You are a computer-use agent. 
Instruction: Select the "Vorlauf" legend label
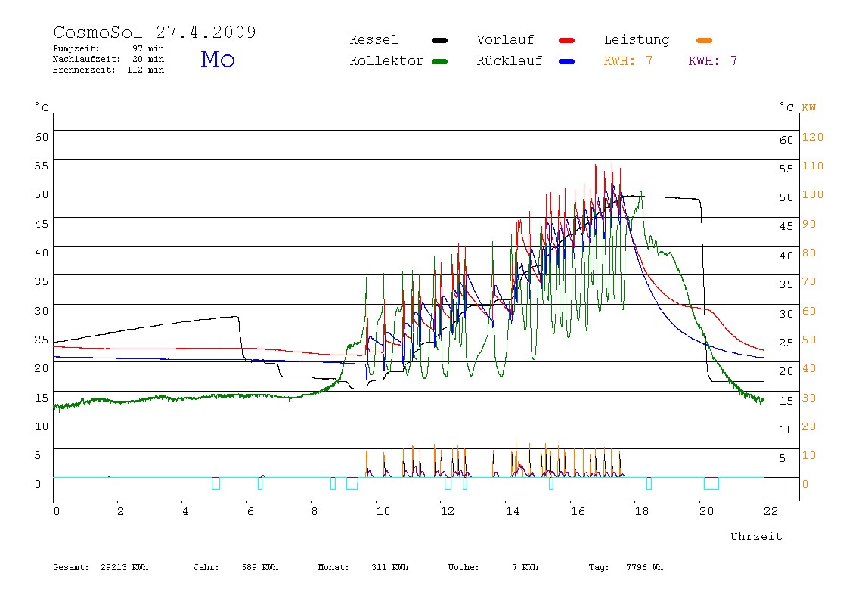coord(505,40)
